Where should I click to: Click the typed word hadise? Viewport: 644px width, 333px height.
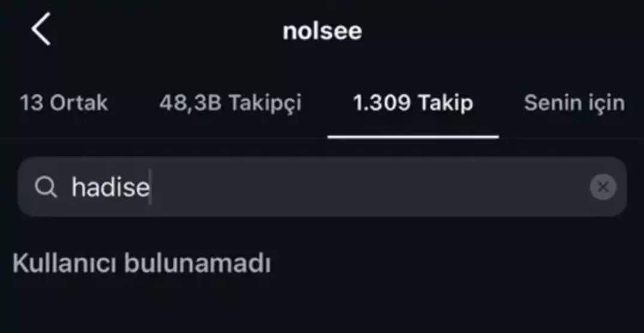(x=110, y=187)
